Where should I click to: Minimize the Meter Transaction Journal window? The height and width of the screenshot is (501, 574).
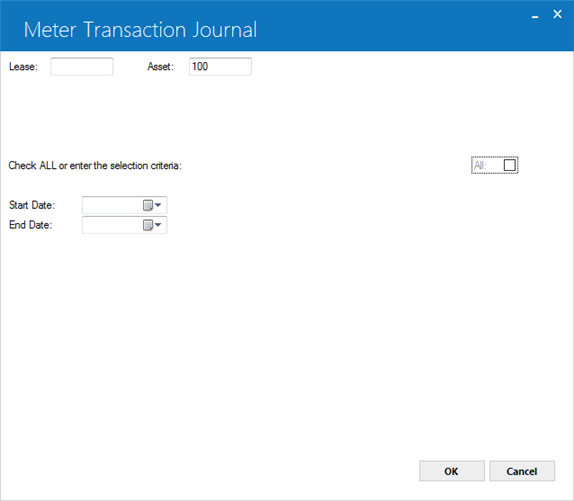(535, 16)
